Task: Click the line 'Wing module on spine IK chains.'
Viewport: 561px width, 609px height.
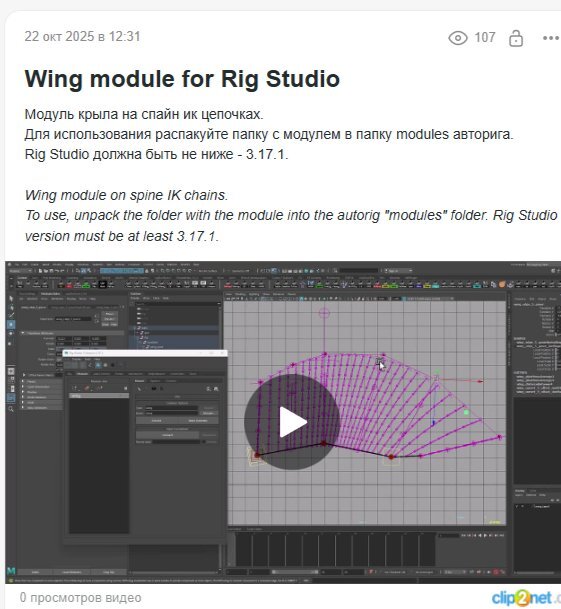Action: [x=126, y=195]
